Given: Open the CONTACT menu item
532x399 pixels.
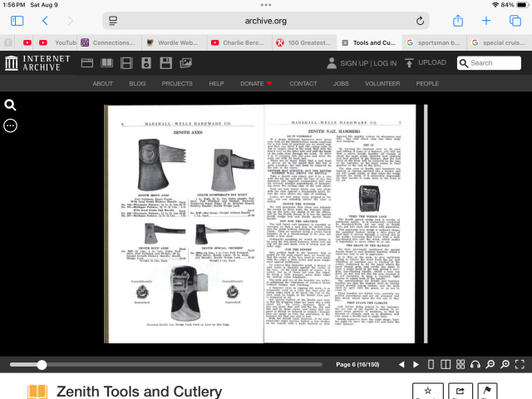Looking at the screenshot, I should pos(303,83).
